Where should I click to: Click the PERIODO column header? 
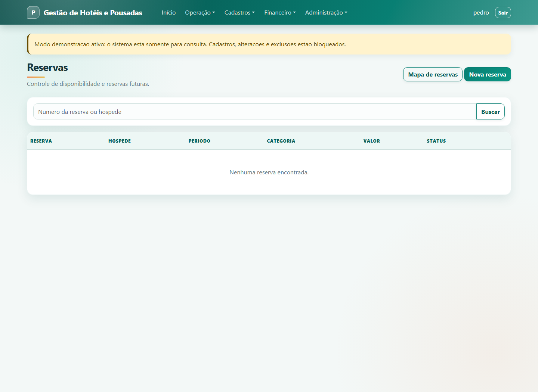199,141
